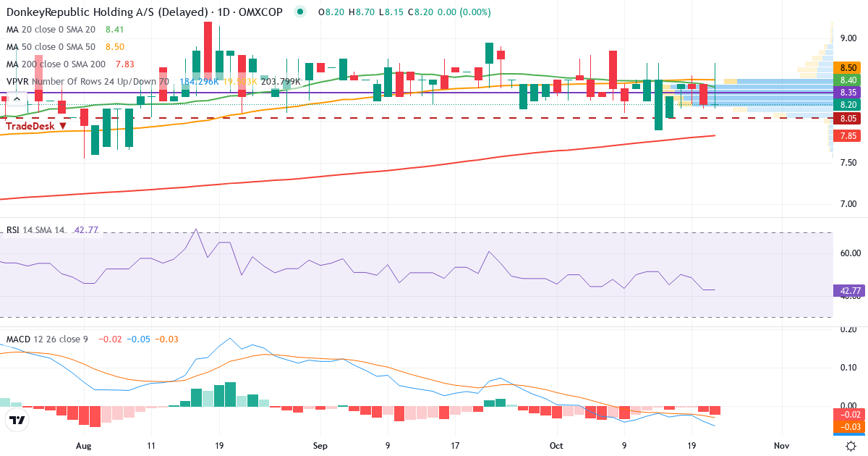This screenshot has width=868, height=456.
Task: Click the 8.40 green price label
Action: pyautogui.click(x=848, y=80)
